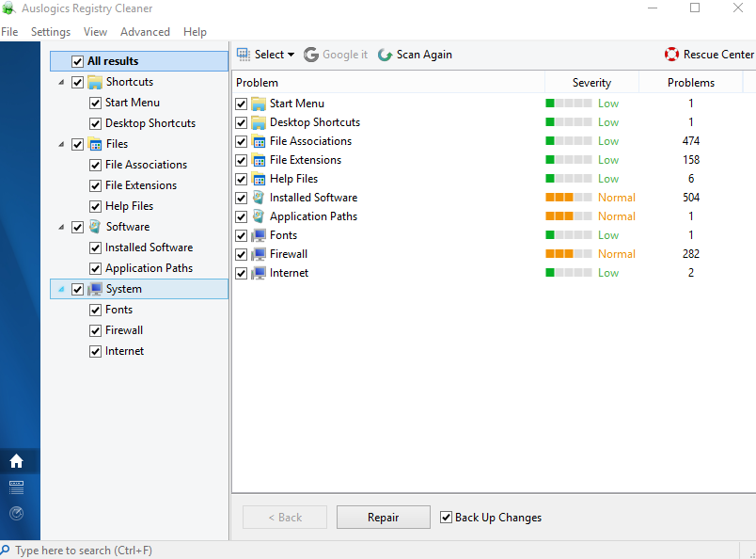
Task: Open the Advanced menu
Action: tap(145, 32)
